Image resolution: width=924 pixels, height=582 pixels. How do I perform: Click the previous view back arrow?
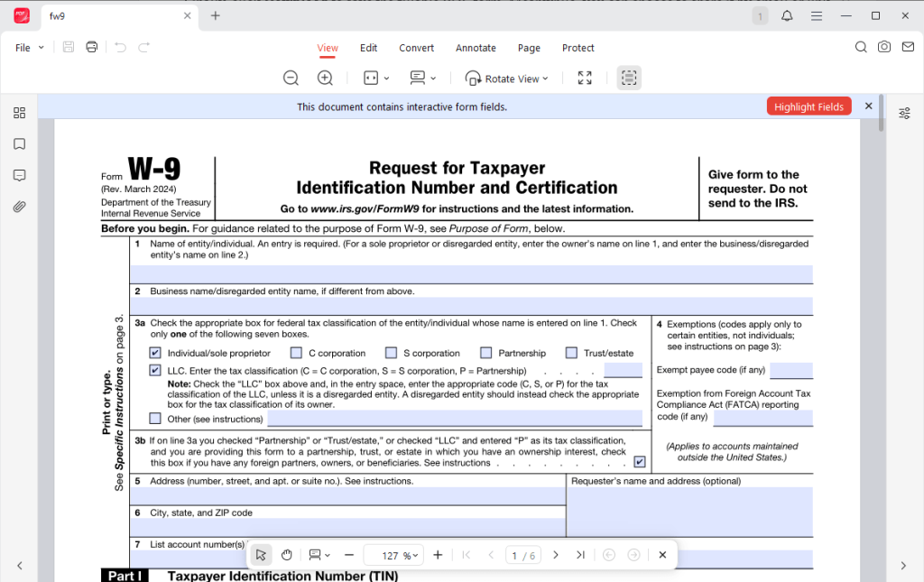[609, 555]
